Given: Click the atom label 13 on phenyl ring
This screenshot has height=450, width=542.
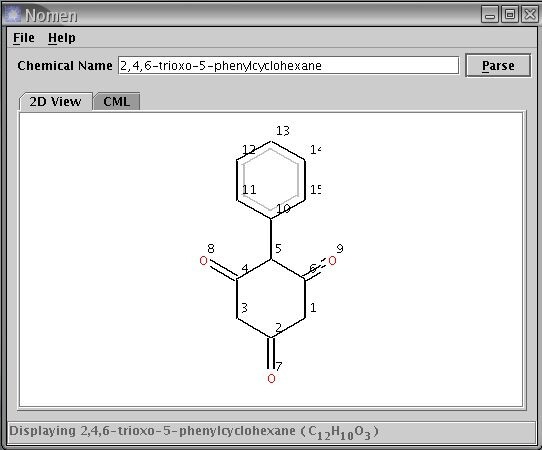Looking at the screenshot, I should 283,131.
